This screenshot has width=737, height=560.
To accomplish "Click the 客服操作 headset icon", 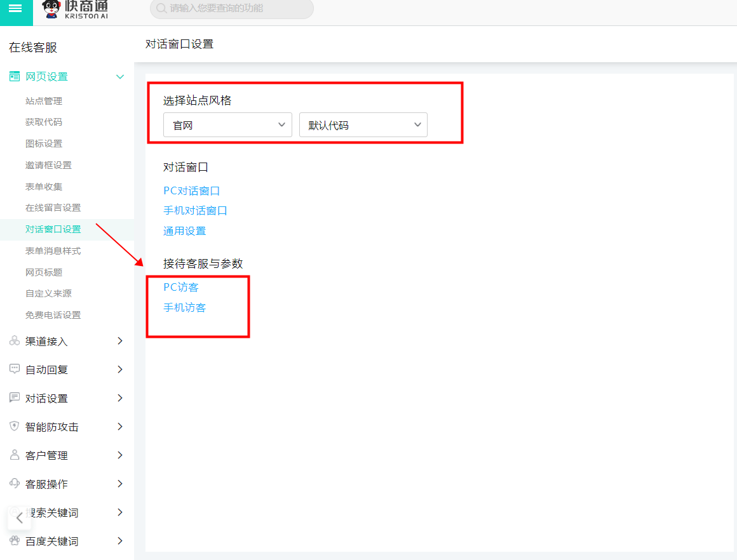I will (x=14, y=484).
